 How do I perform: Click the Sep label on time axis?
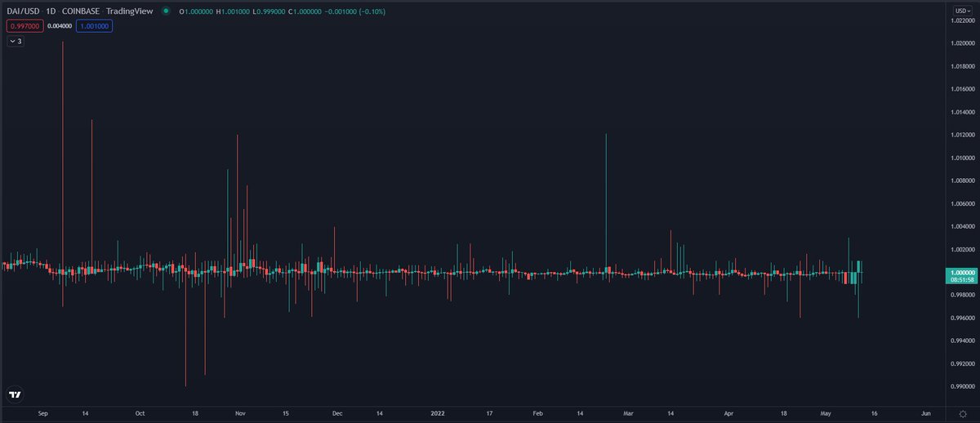(x=44, y=413)
